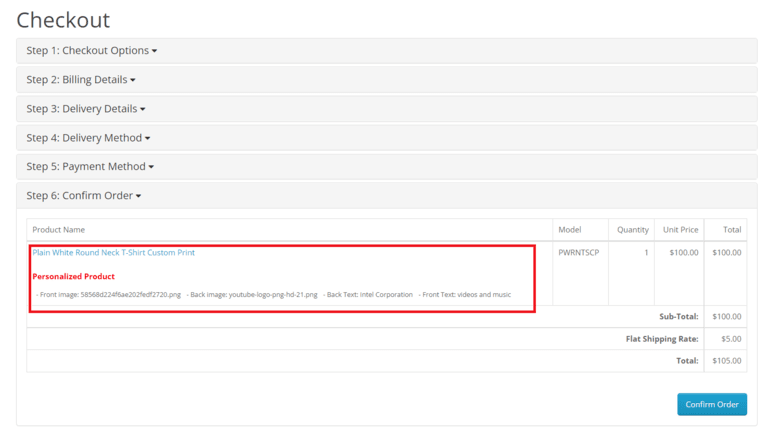This screenshot has width=768, height=441.
Task: Open Step 2: Billing Details panel
Action: point(80,80)
